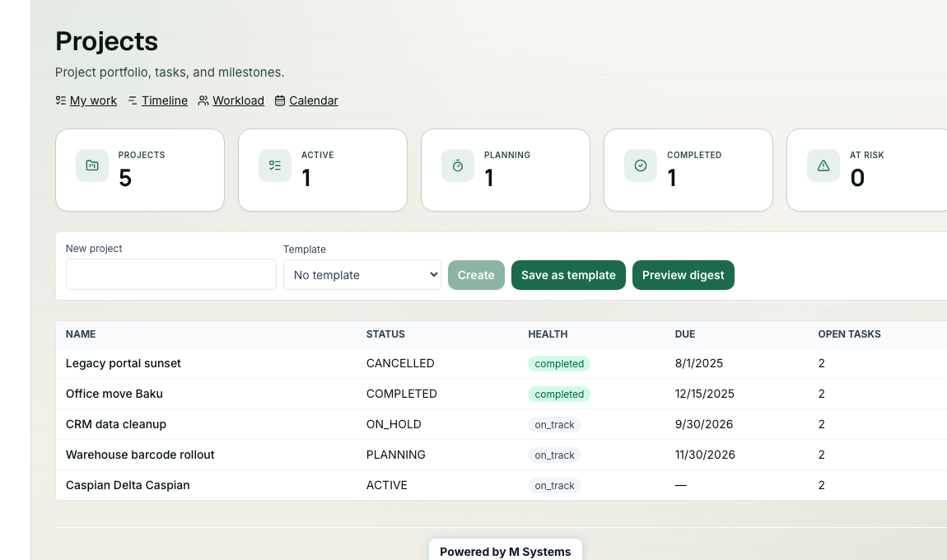Click the Active card checklist icon
This screenshot has height=560, width=947.
point(275,166)
